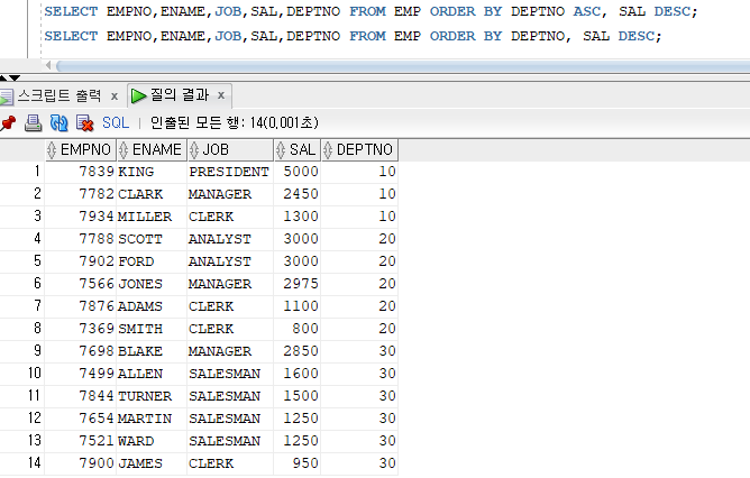Select the empno cell 7499

point(80,374)
